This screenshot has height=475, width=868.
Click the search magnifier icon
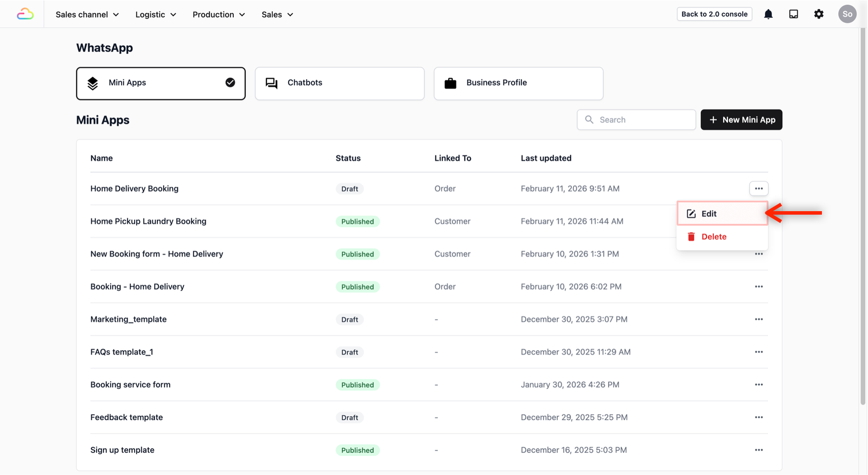pos(589,119)
